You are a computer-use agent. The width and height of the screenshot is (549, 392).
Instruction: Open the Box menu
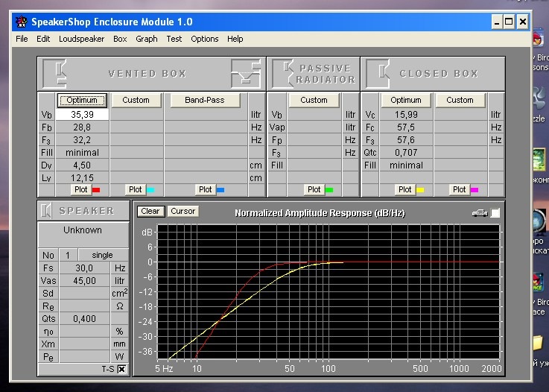pos(120,39)
